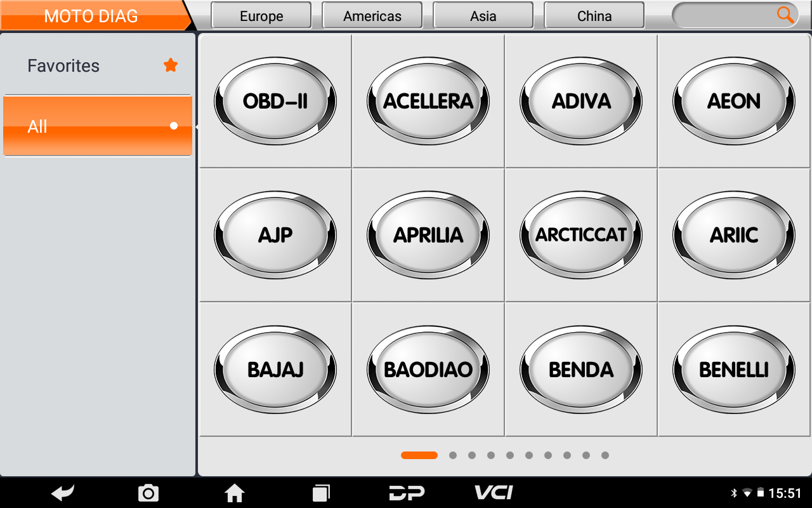Viewport: 812px width, 508px height.
Task: Jump to second page indicator dot
Action: click(x=453, y=455)
